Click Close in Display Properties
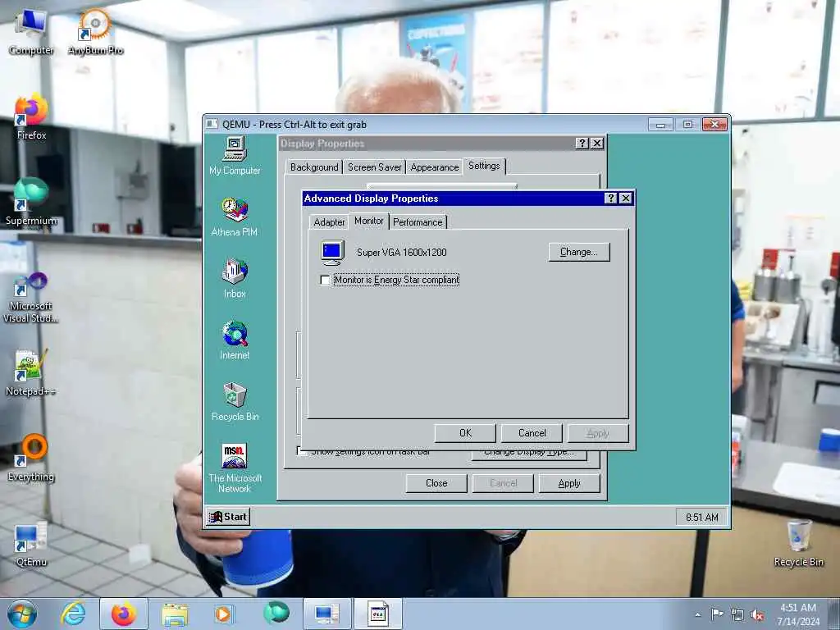This screenshot has width=840, height=630. tap(436, 483)
